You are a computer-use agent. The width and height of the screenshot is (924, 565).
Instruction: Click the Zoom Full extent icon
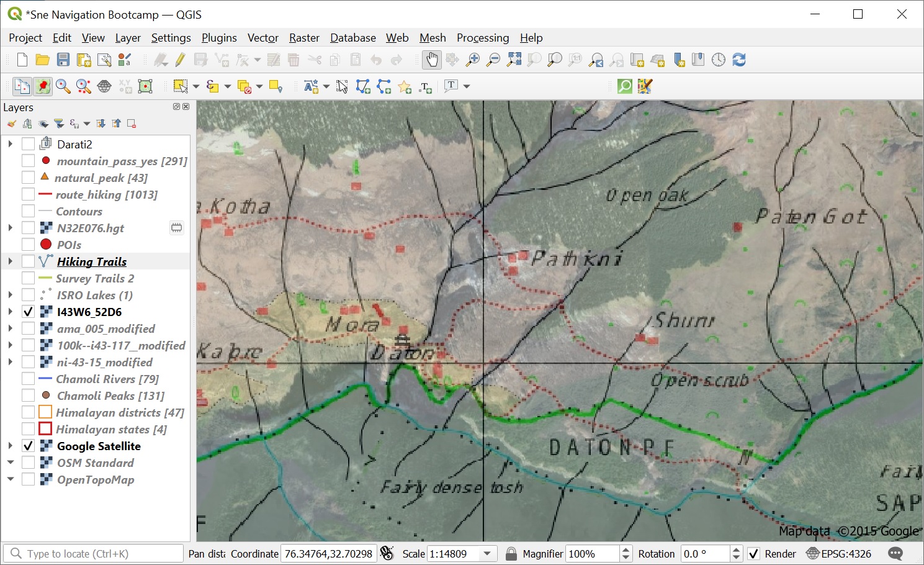click(514, 60)
